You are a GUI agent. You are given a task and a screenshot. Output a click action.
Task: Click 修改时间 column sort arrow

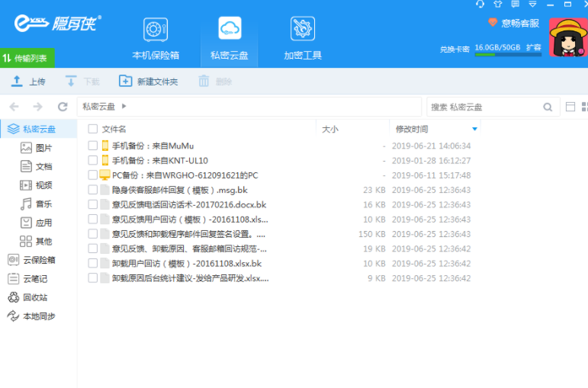475,129
